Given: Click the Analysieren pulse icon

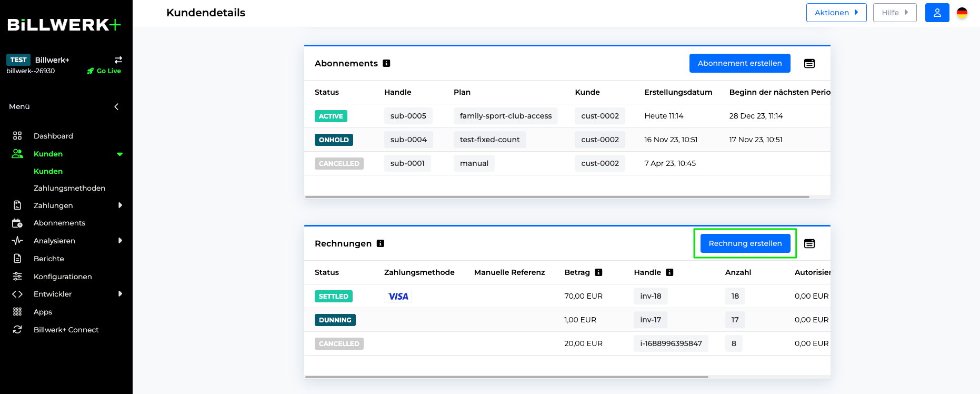Looking at the screenshot, I should pyautogui.click(x=17, y=241).
